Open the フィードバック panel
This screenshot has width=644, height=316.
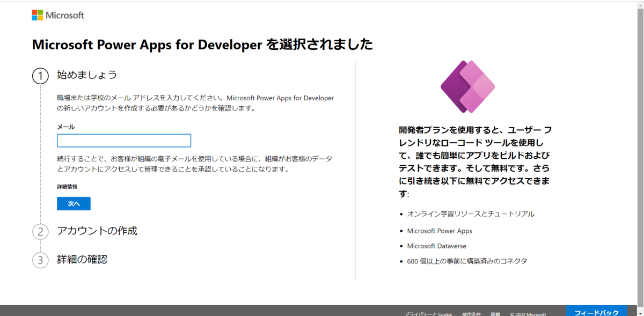tap(597, 310)
